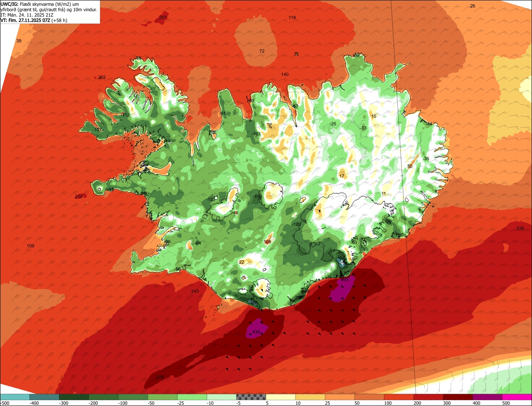Click the legend swatch between -300 and -200

(x=74, y=397)
